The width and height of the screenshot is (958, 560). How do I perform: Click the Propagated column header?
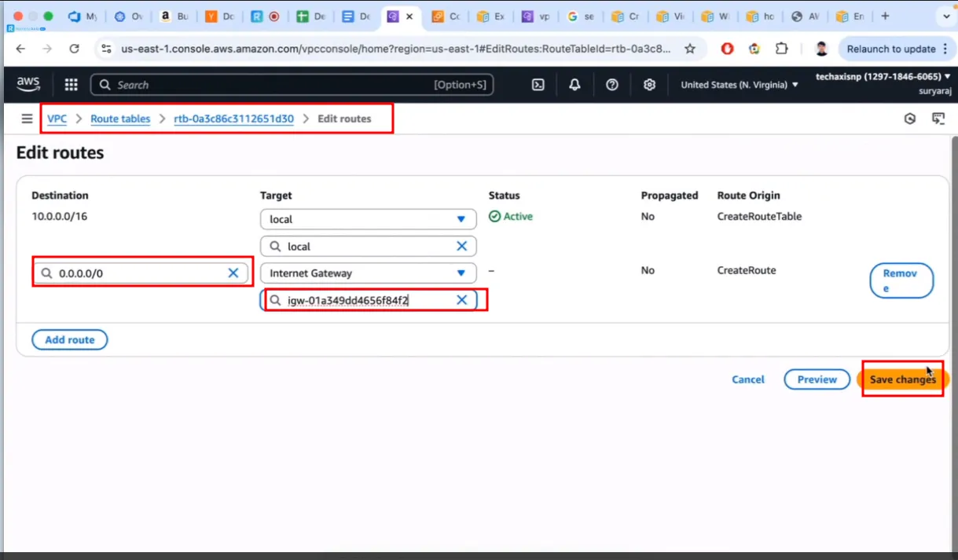[x=670, y=196]
